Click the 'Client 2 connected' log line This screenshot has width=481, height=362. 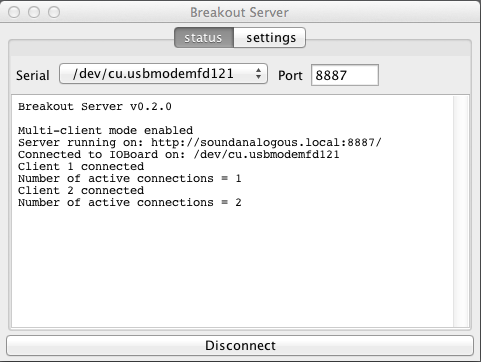pos(81,191)
